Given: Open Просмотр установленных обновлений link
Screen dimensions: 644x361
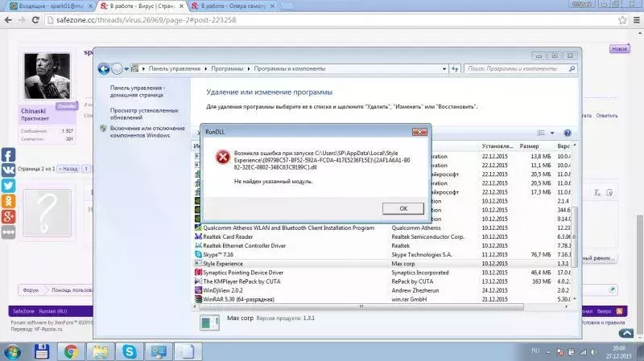Looking at the screenshot, I should (x=144, y=113).
